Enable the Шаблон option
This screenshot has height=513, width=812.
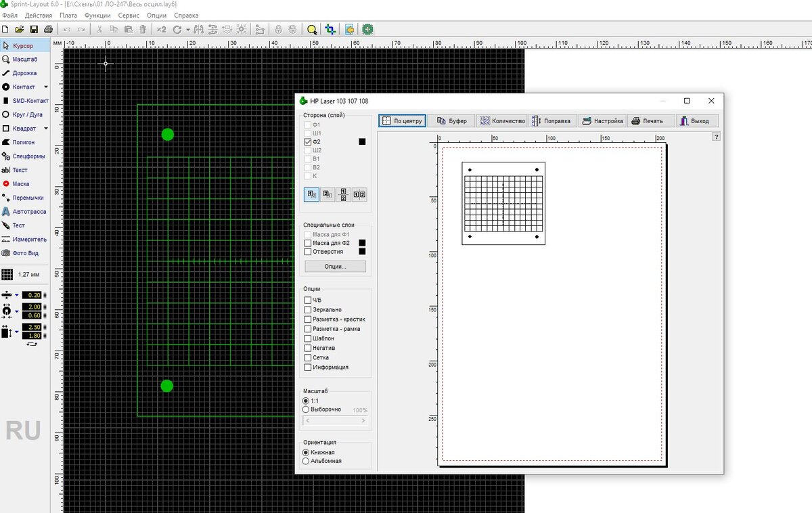tap(309, 338)
